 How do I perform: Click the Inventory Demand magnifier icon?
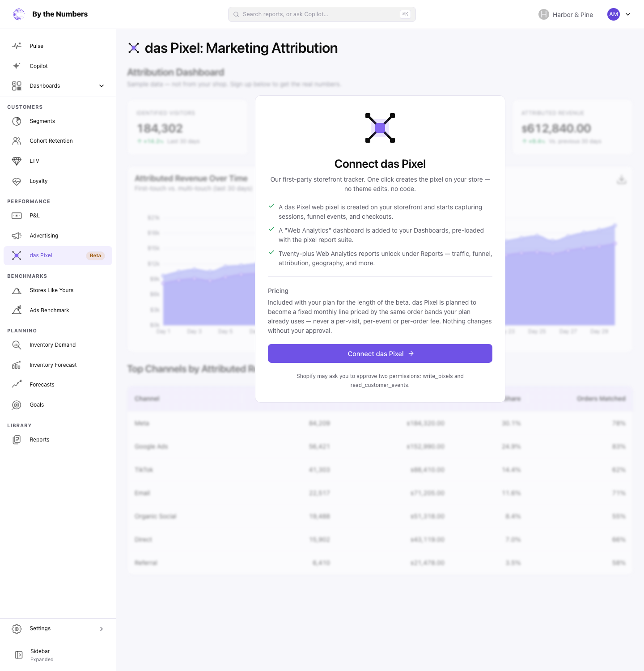[17, 345]
